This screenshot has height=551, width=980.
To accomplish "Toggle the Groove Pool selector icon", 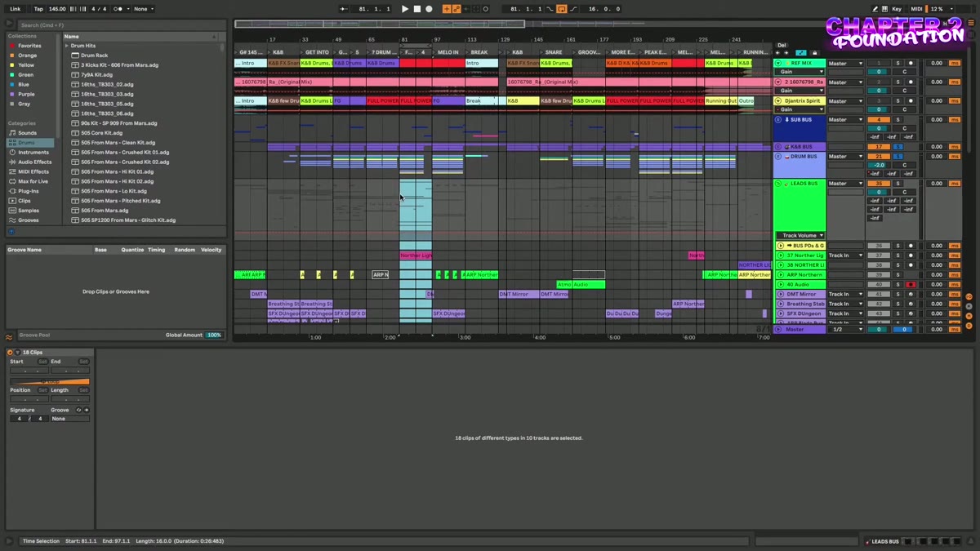I will click(x=10, y=336).
